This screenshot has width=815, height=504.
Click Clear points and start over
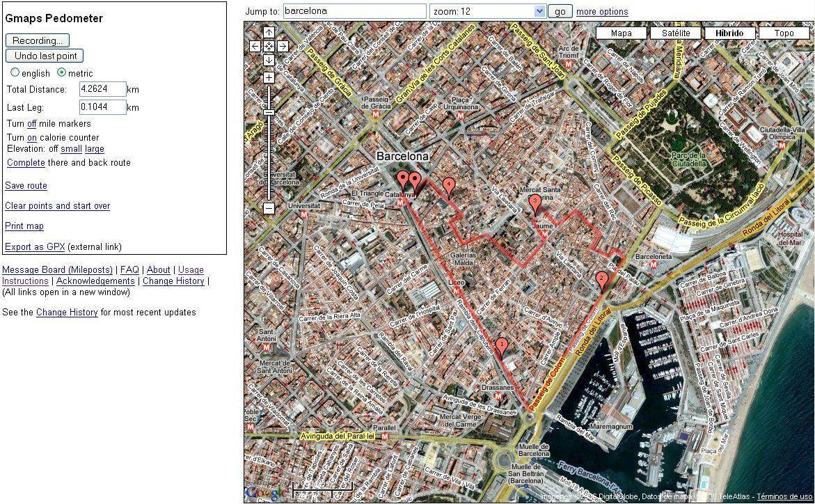(58, 205)
